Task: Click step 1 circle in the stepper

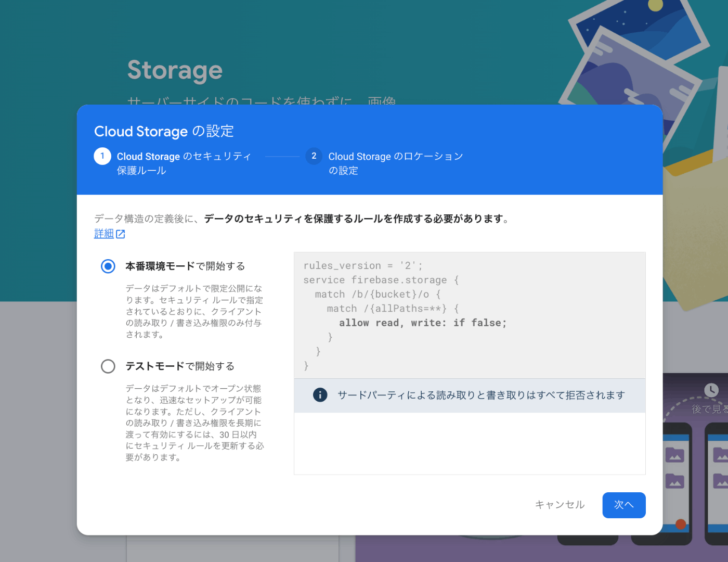Action: pos(102,156)
